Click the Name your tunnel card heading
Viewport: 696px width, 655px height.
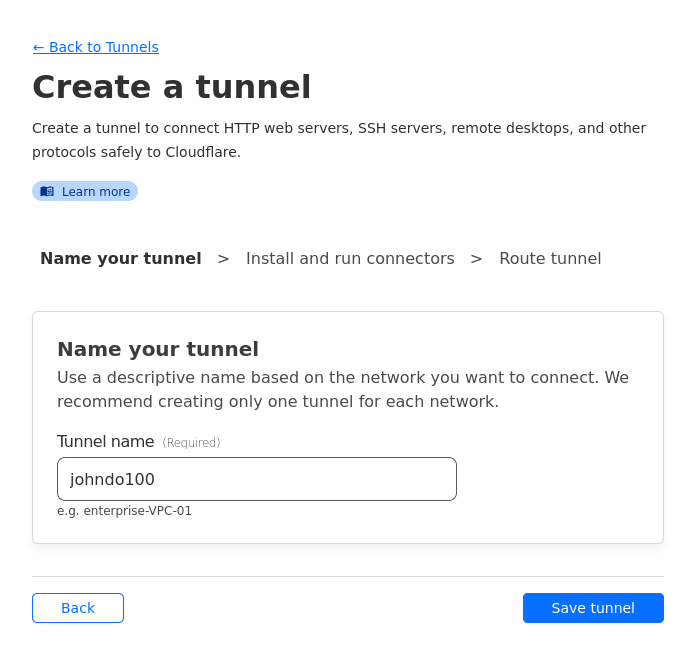point(158,349)
